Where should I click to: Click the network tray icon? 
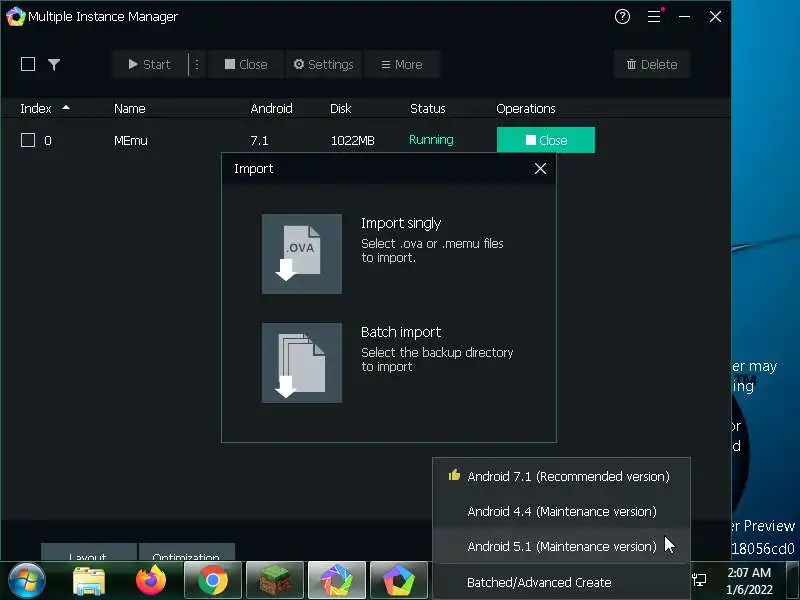click(699, 579)
